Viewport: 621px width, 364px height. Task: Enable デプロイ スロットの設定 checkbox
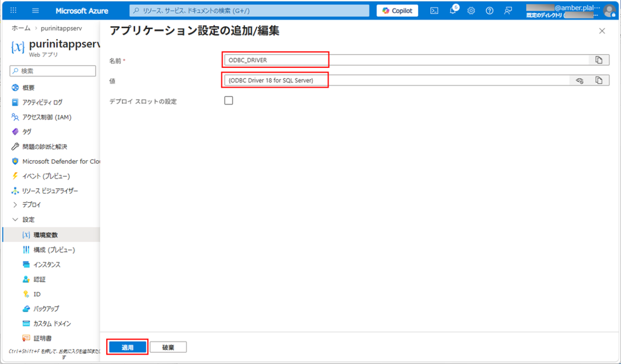228,100
